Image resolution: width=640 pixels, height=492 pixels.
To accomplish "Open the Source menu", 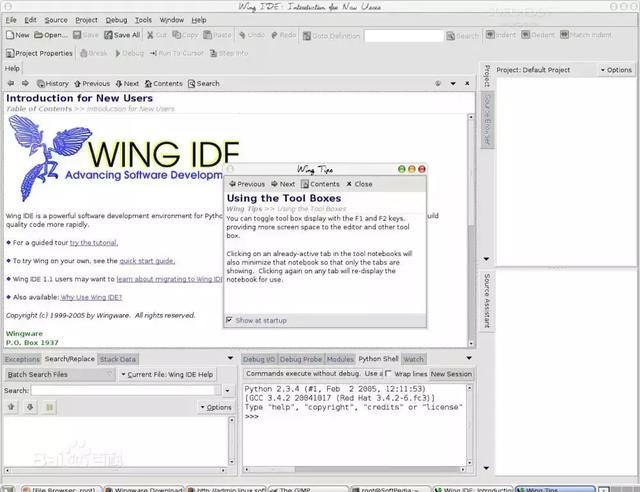I will 56,20.
